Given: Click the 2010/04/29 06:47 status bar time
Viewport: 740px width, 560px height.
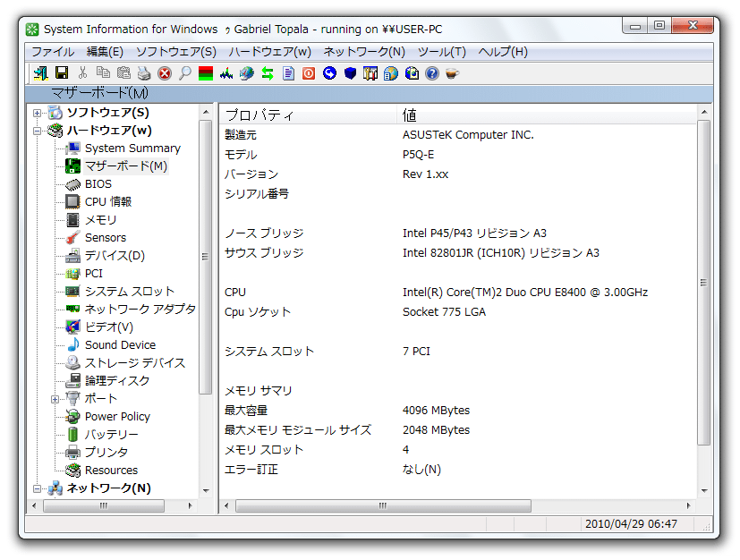Looking at the screenshot, I should point(631,524).
